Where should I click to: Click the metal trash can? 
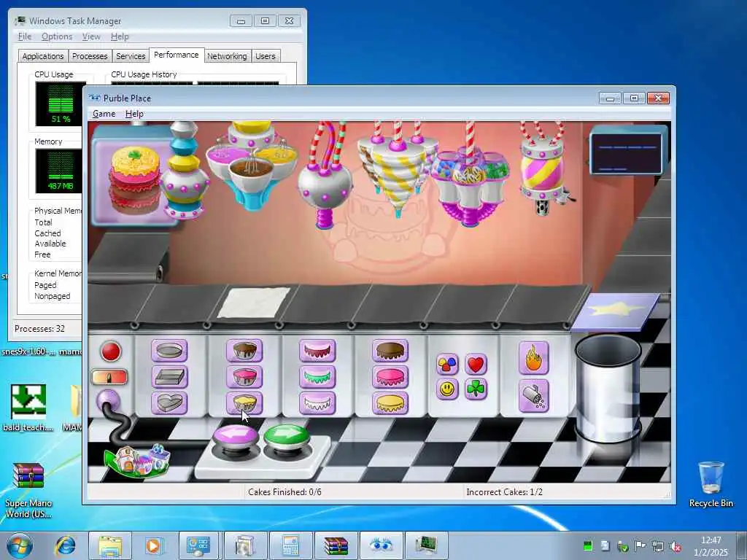pos(609,388)
